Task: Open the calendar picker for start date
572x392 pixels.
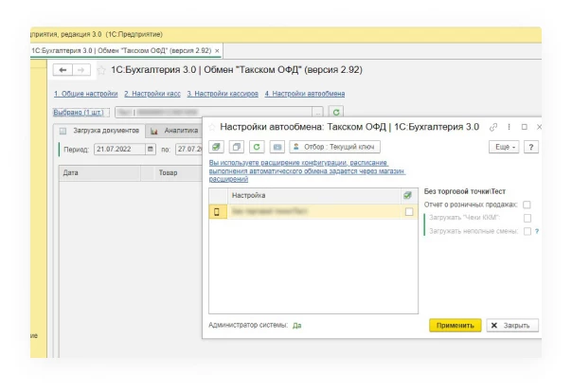Action: (150, 149)
